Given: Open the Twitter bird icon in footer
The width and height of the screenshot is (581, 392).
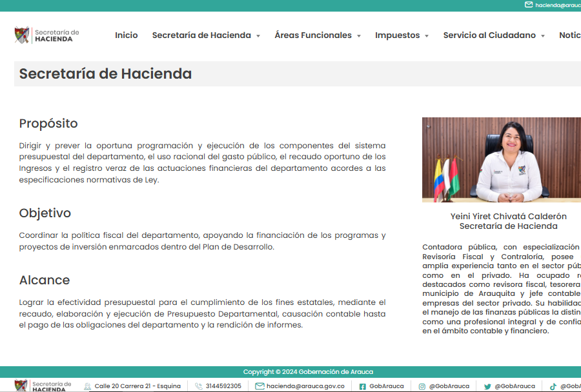Looking at the screenshot, I should pyautogui.click(x=487, y=386).
